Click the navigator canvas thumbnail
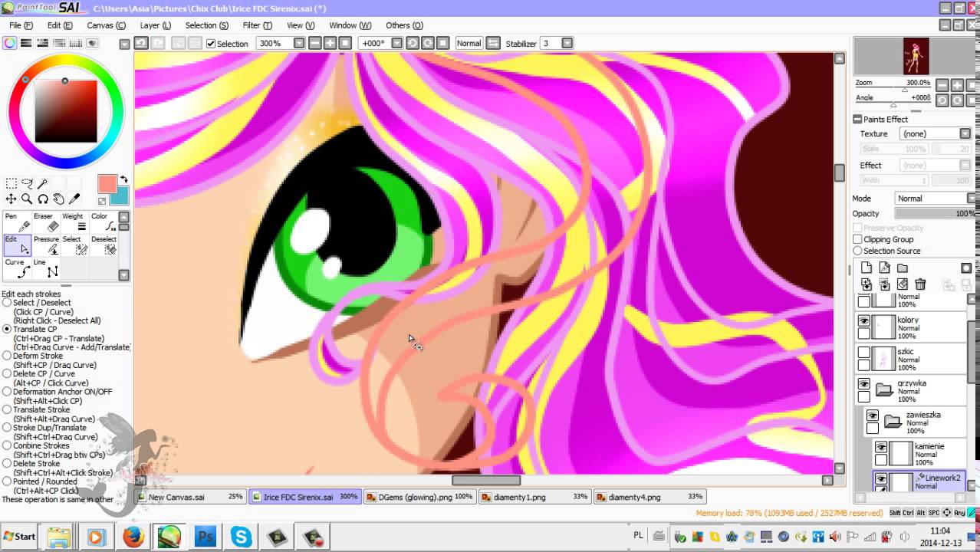 916,56
